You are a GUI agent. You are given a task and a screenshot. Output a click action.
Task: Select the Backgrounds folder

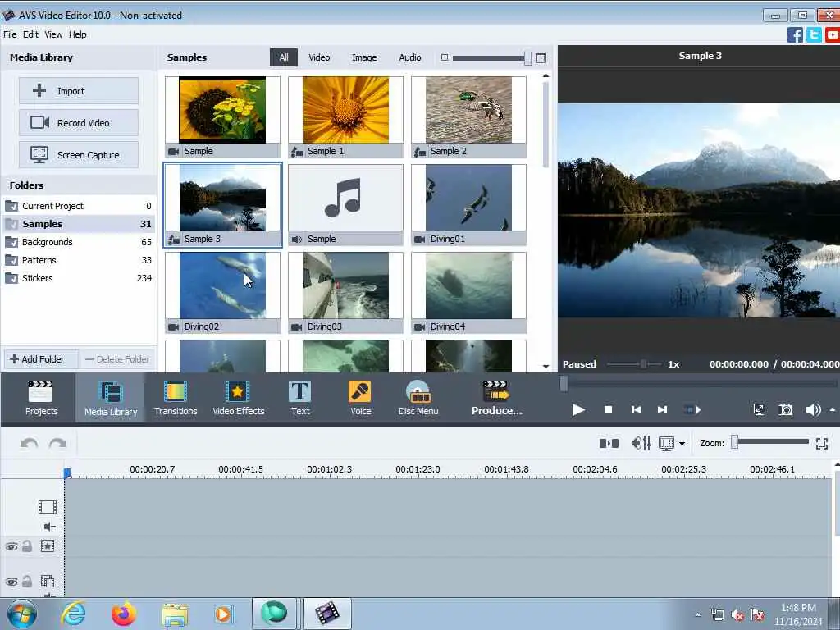coord(78,242)
